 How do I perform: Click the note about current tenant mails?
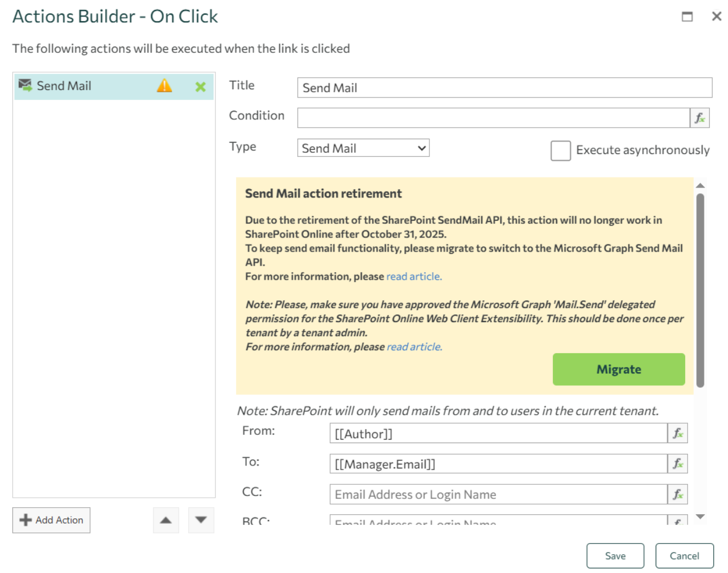448,411
